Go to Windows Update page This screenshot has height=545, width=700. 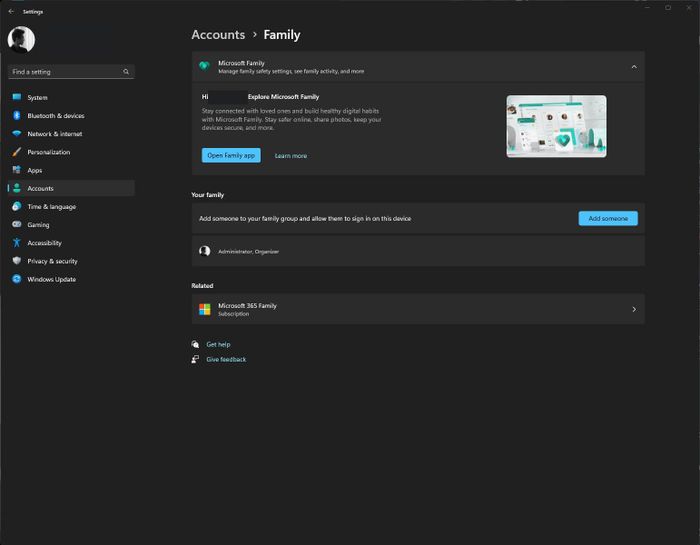pyautogui.click(x=71, y=279)
